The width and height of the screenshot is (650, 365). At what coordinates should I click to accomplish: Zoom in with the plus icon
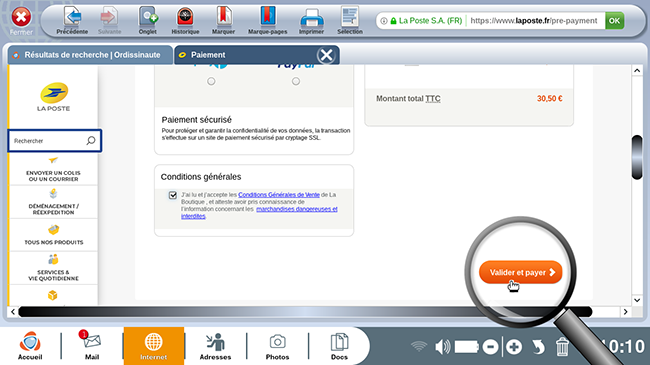click(514, 347)
